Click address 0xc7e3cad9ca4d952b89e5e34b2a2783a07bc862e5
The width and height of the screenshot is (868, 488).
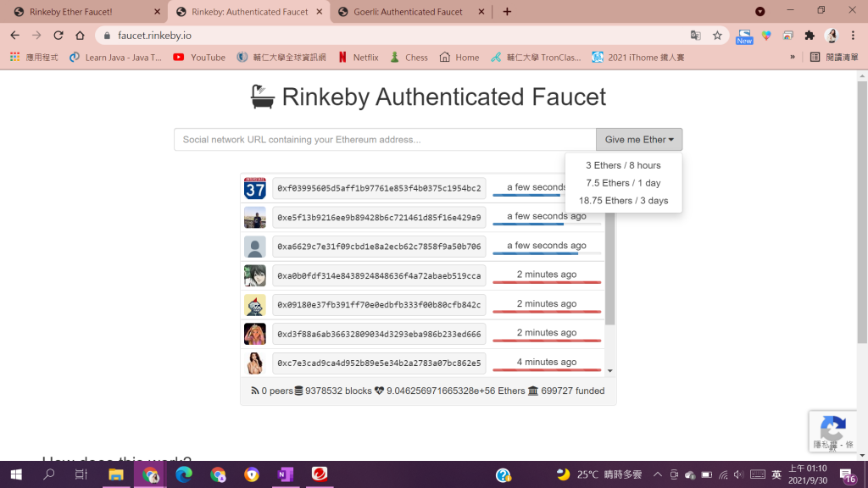pyautogui.click(x=379, y=363)
